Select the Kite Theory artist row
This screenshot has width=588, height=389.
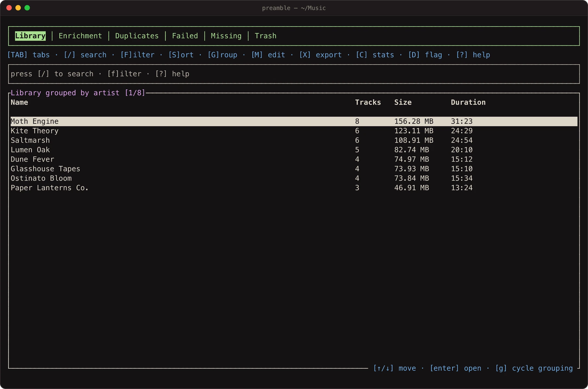click(x=294, y=131)
